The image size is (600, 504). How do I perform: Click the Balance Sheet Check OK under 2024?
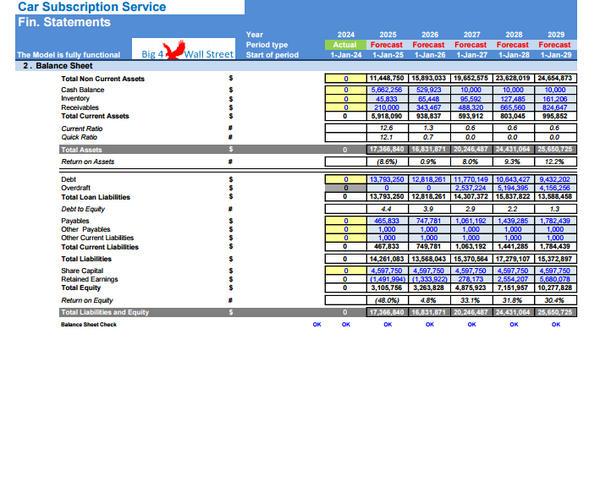pos(345,325)
